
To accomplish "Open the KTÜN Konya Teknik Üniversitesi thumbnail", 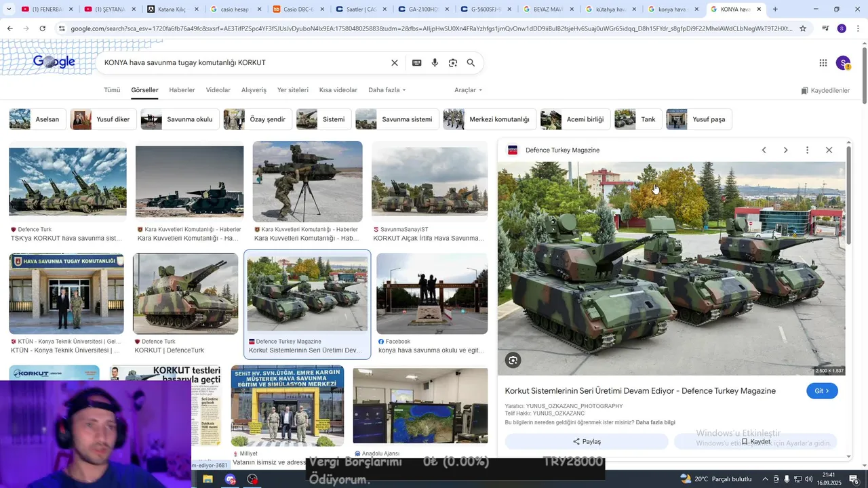I will (66, 293).
